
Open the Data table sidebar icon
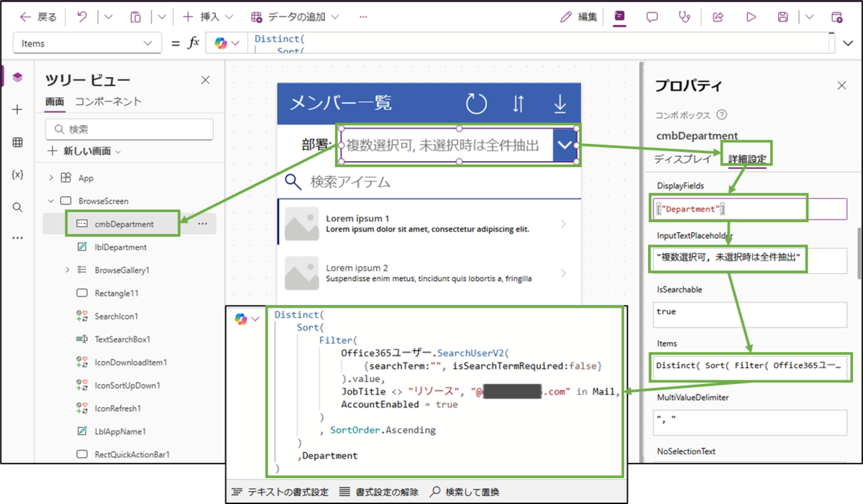(18, 142)
